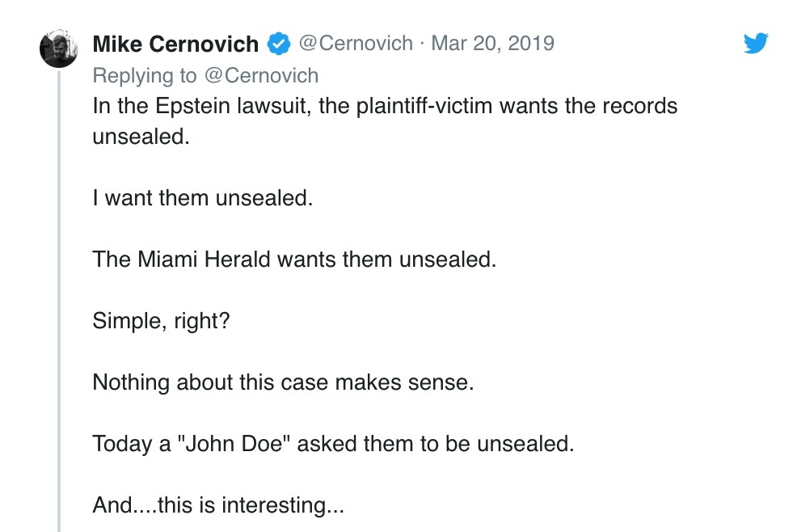
Task: Click "wants them unsealed." after Miami Herald
Action: pyautogui.click(x=386, y=260)
